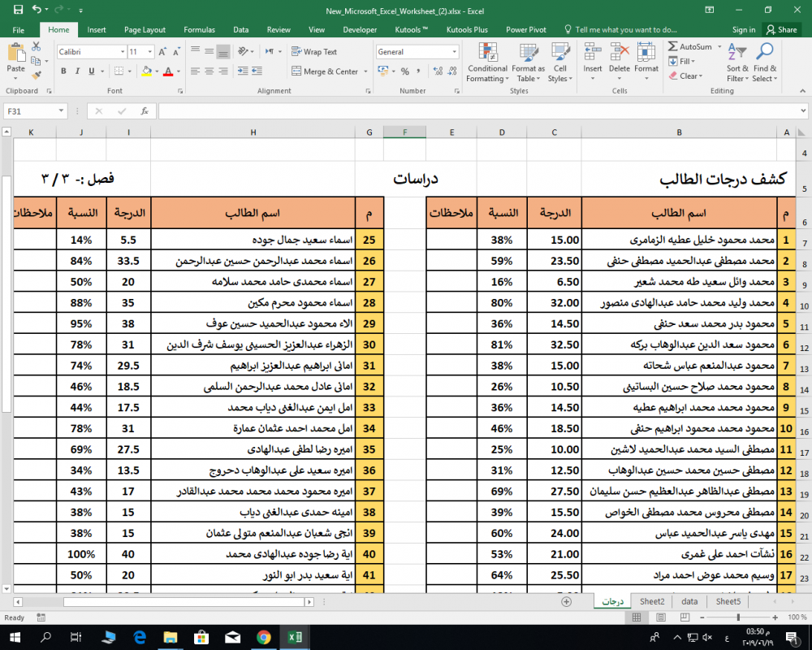Open the font name Calibri dropdown
The height and width of the screenshot is (650, 812).
(123, 52)
